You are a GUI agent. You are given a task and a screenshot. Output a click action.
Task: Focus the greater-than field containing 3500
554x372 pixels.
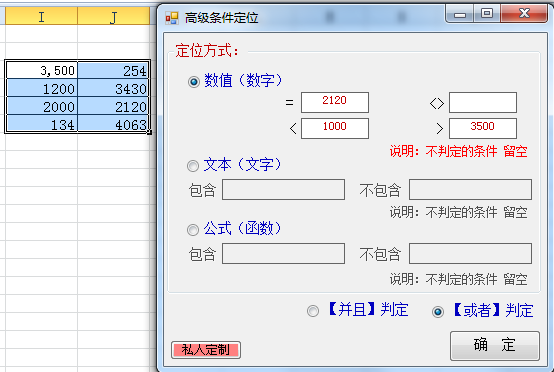point(483,129)
